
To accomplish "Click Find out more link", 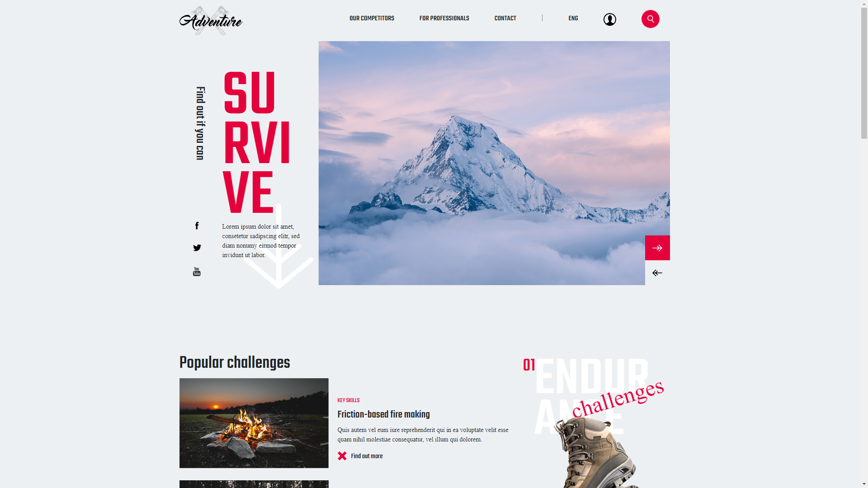I will [366, 456].
